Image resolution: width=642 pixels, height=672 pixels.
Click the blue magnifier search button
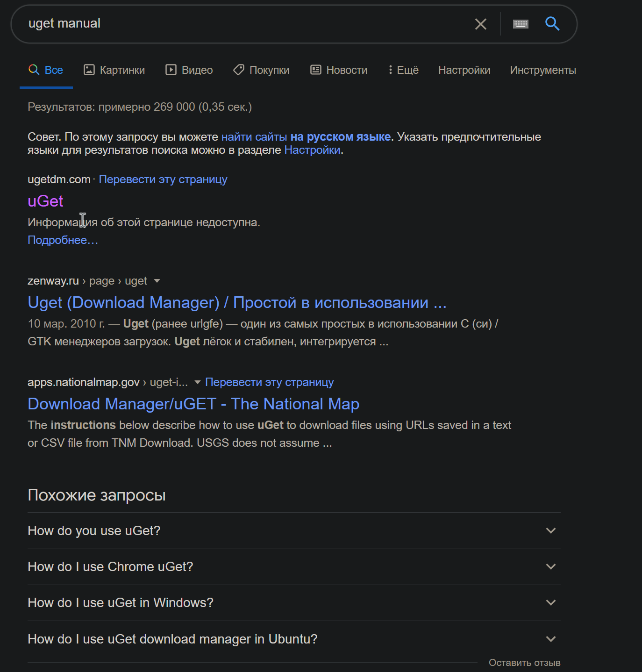[552, 23]
